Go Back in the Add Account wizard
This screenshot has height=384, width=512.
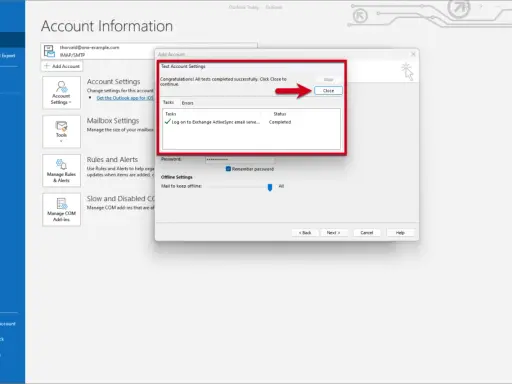305,233
